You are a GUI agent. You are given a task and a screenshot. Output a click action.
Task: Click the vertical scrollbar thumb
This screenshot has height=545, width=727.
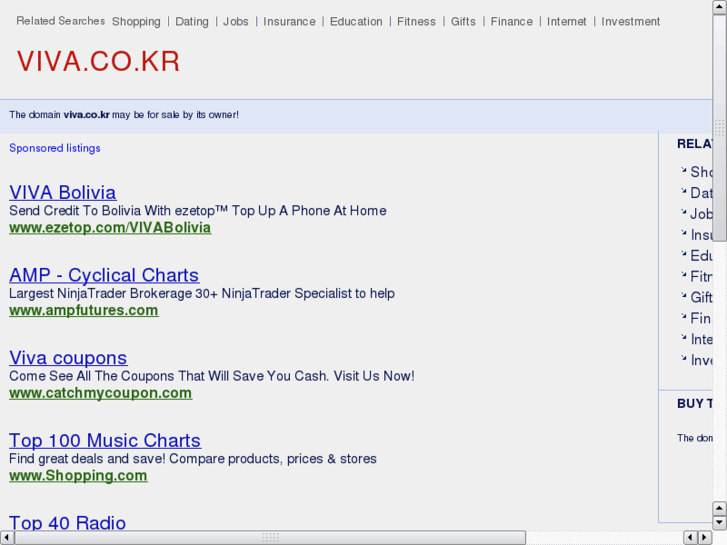(720, 128)
